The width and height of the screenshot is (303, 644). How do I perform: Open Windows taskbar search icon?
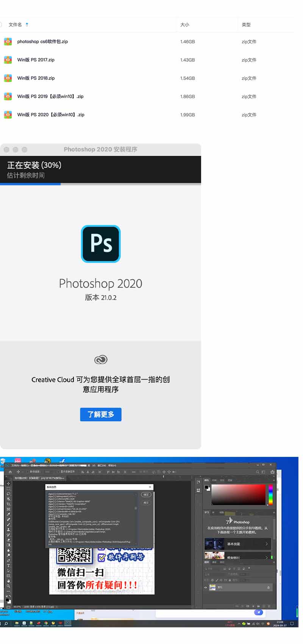click(x=6, y=623)
